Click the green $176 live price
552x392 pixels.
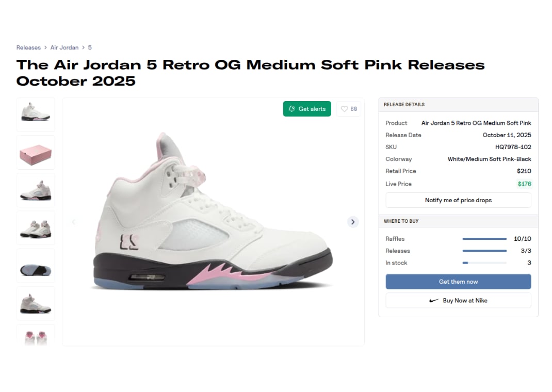pos(524,184)
